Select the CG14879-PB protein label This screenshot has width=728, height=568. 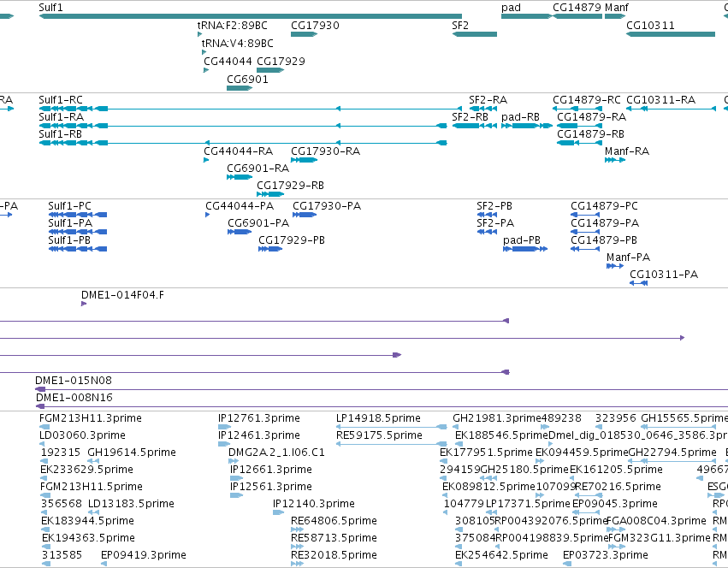click(604, 240)
